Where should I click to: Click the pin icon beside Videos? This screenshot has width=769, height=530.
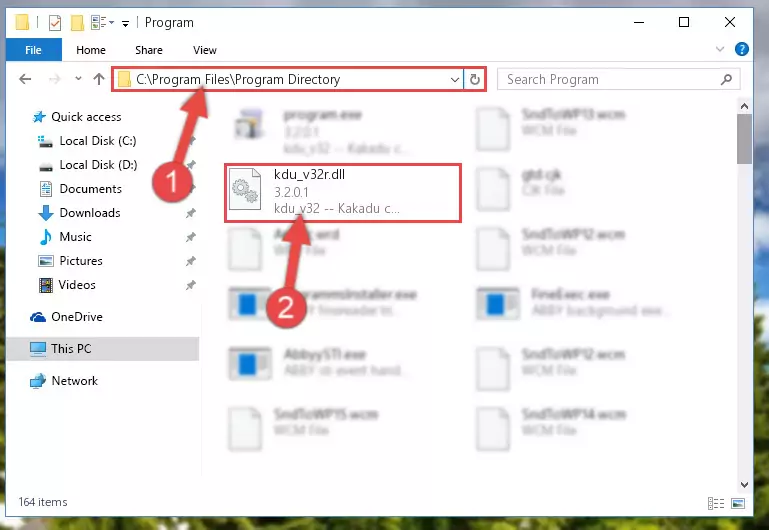coord(190,285)
